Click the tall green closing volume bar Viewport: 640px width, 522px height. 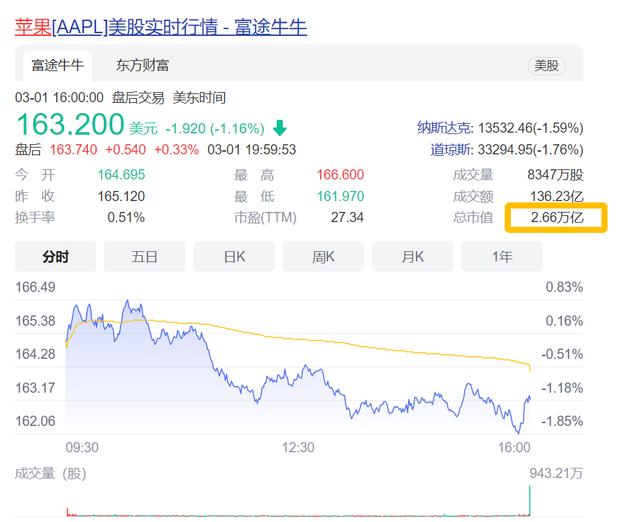530,500
